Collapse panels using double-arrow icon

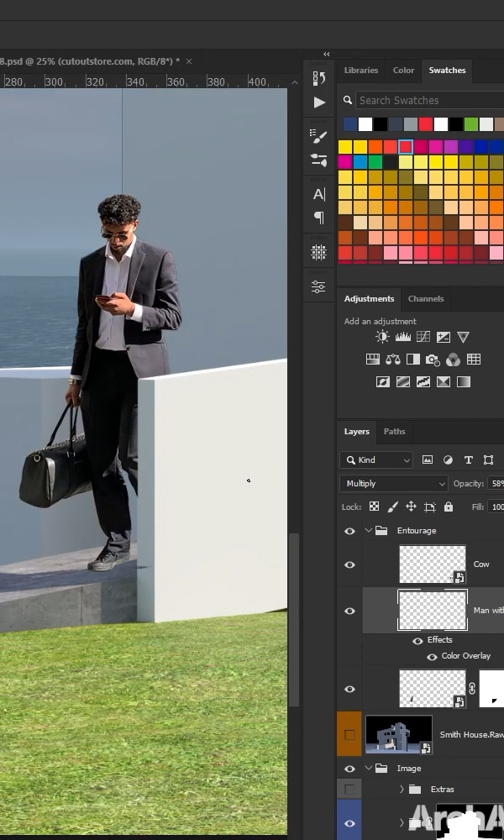(x=326, y=54)
